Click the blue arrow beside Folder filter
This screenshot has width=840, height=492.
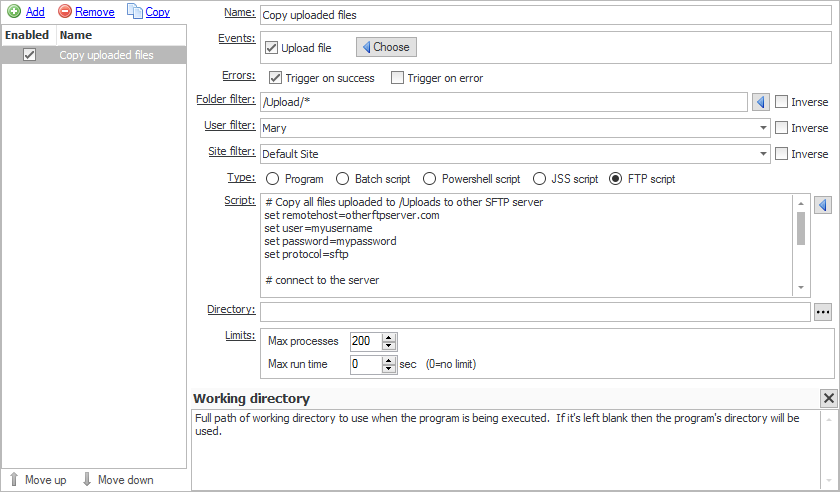[760, 102]
